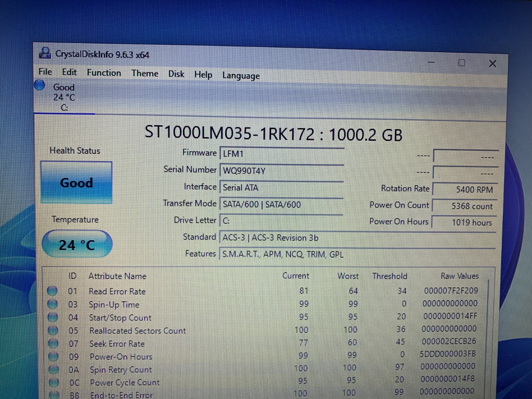Click the status icon for Power Cycle Count
The width and height of the screenshot is (532, 399).
coord(54,382)
